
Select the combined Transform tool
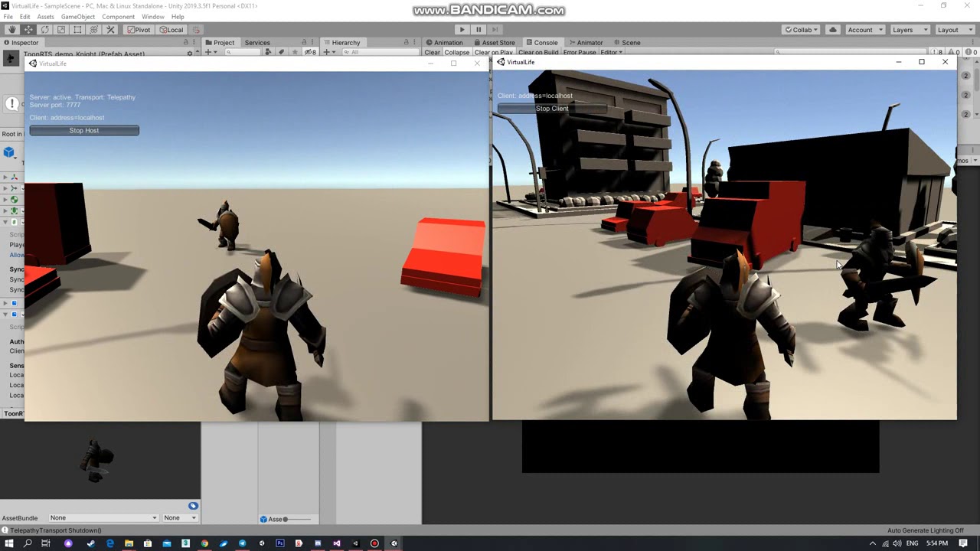(x=94, y=30)
